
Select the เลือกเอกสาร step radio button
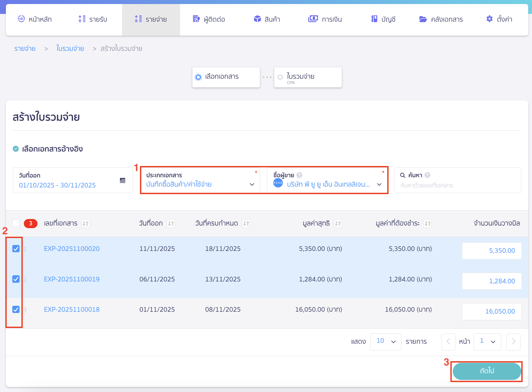(x=198, y=77)
